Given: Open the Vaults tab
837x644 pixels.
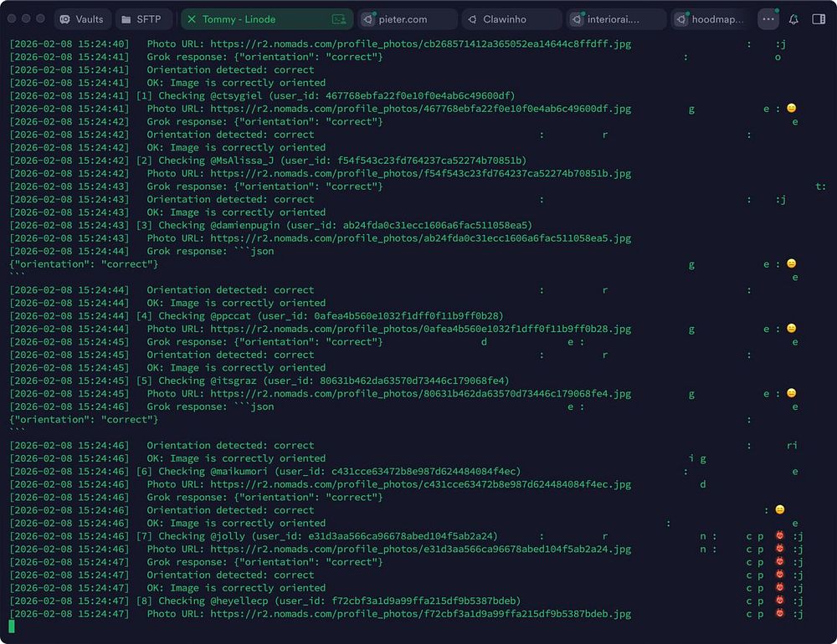Looking at the screenshot, I should (x=82, y=19).
